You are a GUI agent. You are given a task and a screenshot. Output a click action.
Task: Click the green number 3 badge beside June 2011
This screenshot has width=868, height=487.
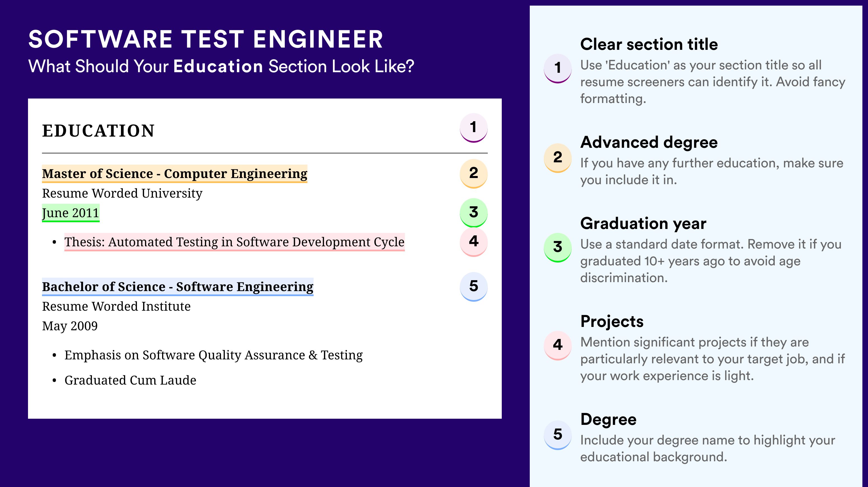coord(473,212)
